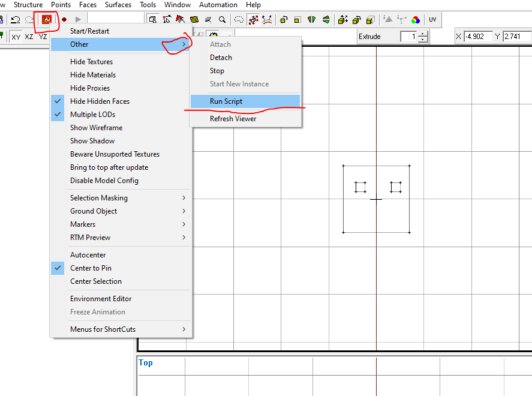Click Refresh Viewer in the submenu

(233, 119)
